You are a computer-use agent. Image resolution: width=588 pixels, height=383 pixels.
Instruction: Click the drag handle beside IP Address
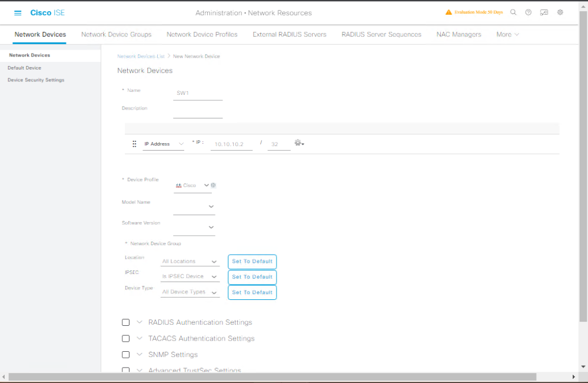point(134,144)
